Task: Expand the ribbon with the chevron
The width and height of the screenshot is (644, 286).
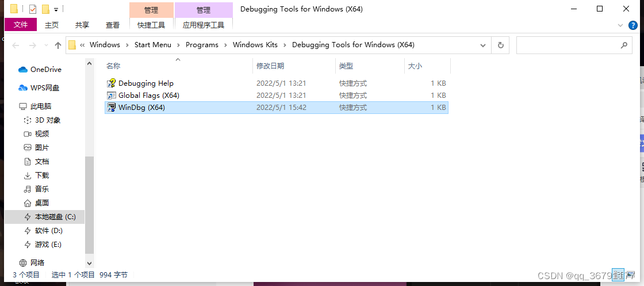Action: pos(620,25)
